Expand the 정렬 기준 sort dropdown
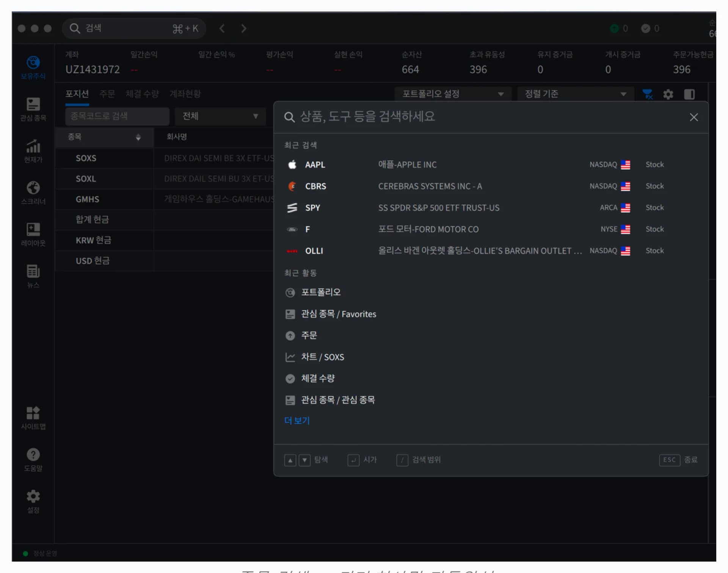 (x=576, y=94)
